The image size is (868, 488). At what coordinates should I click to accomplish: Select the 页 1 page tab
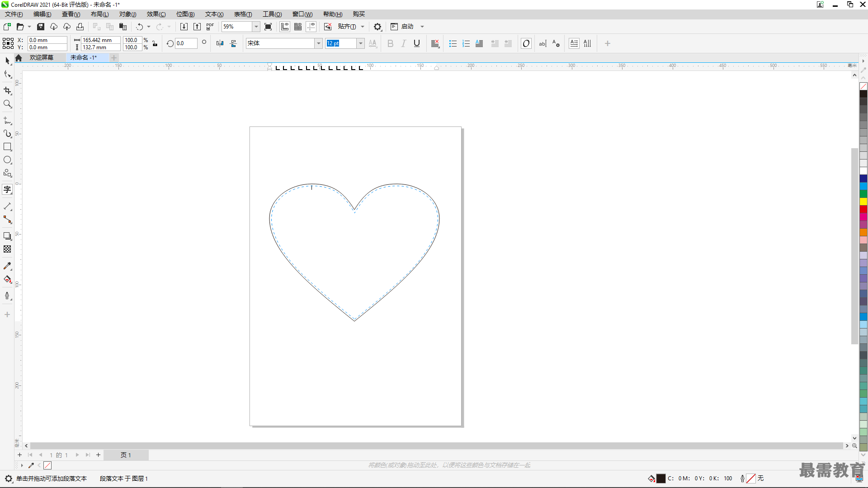(x=126, y=455)
